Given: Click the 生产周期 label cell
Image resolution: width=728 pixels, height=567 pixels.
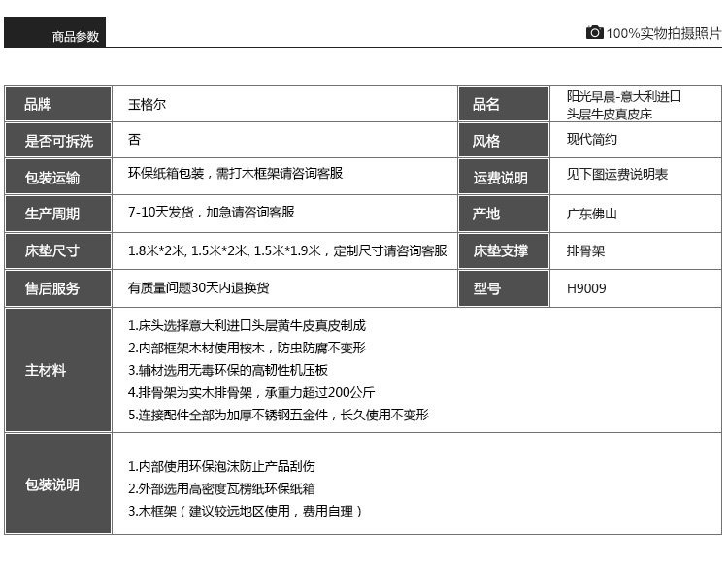Looking at the screenshot, I should click(58, 214).
